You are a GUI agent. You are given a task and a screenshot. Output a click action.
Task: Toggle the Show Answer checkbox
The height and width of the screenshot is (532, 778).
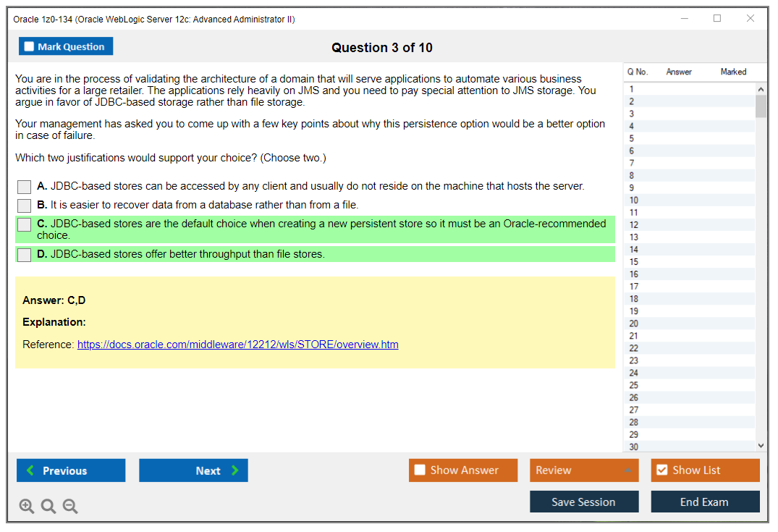[x=420, y=470]
